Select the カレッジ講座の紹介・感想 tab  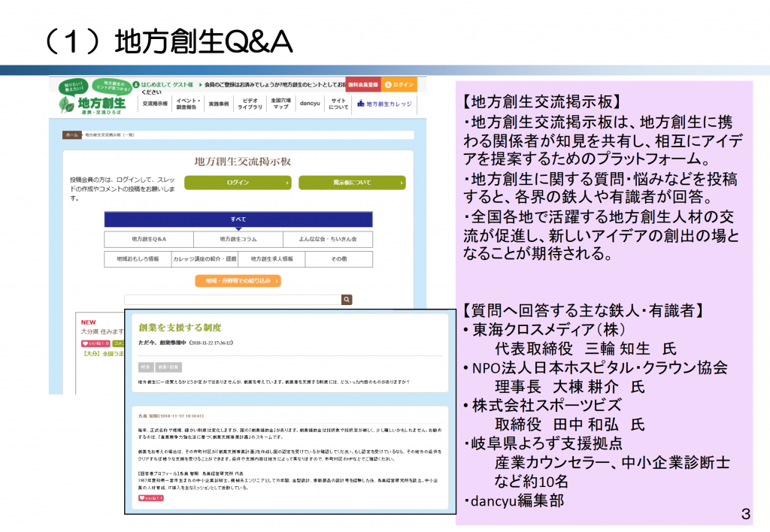click(x=205, y=258)
